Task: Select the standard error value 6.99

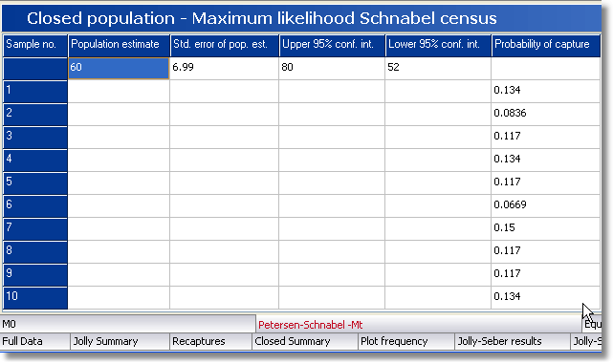Action: coord(225,69)
